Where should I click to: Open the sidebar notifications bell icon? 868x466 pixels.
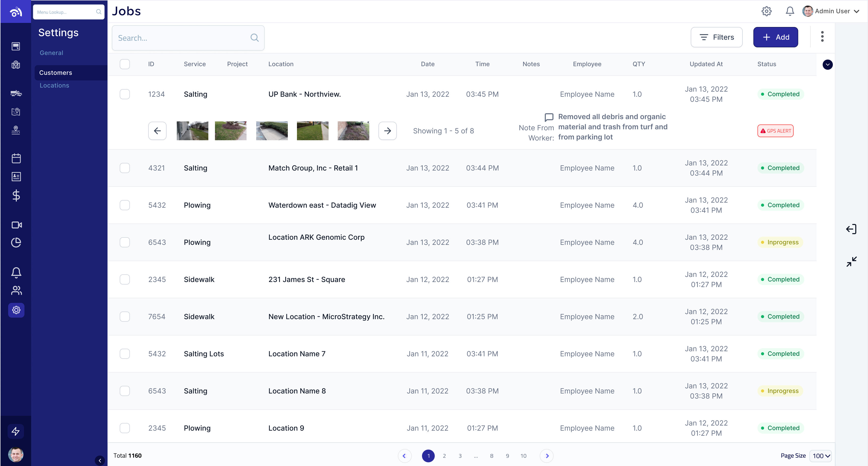[x=16, y=272]
